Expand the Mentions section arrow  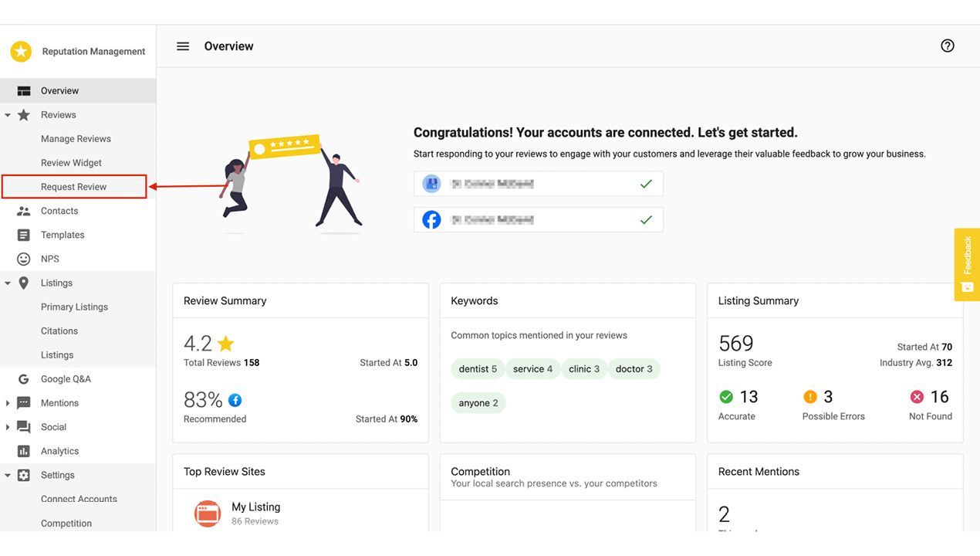[x=8, y=403]
